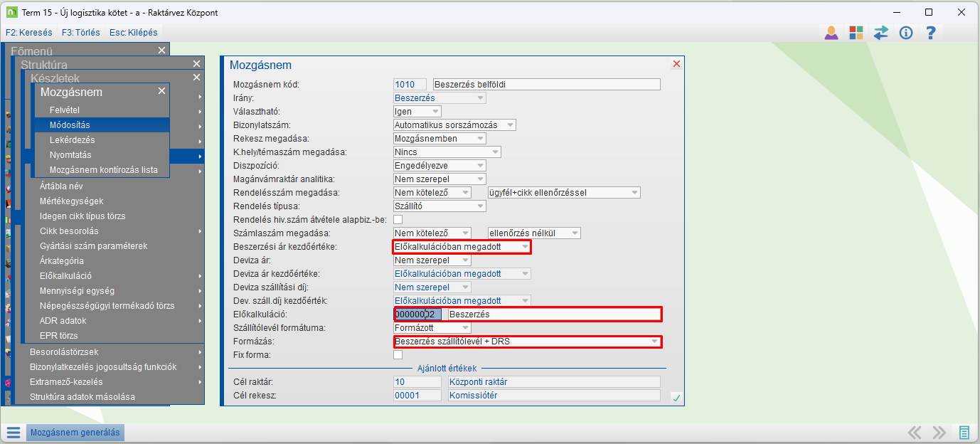Click the swap arrows icon
This screenshot has height=444, width=980.
[881, 33]
